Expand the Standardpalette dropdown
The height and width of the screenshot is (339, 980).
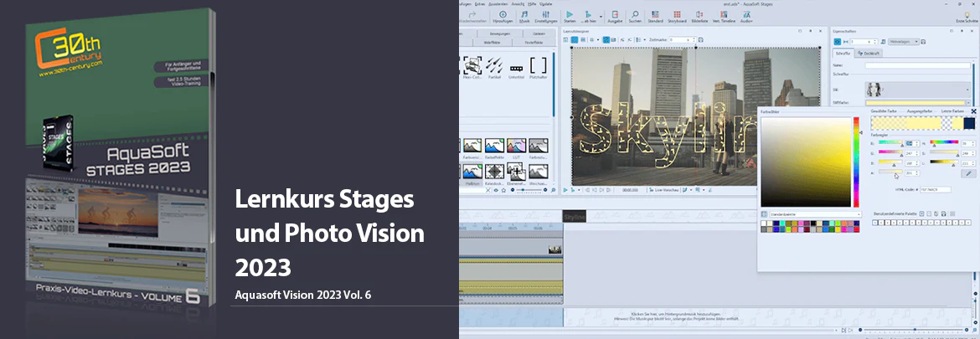814,214
